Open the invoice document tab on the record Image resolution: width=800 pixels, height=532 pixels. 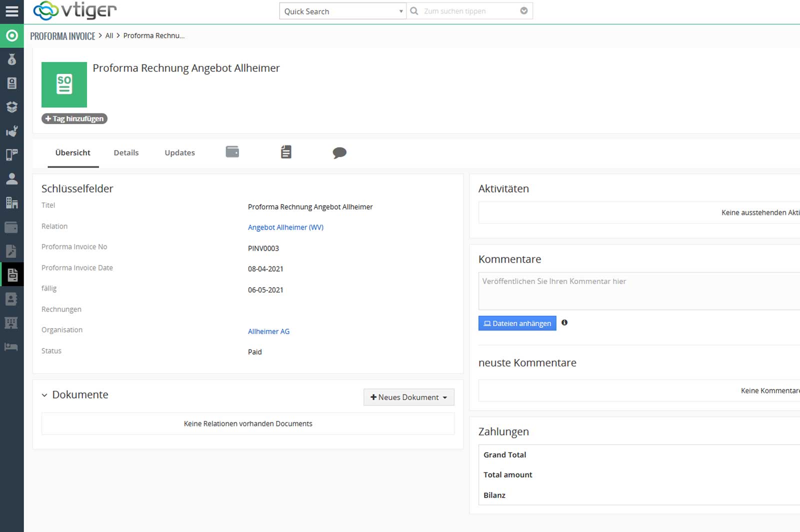click(x=285, y=151)
